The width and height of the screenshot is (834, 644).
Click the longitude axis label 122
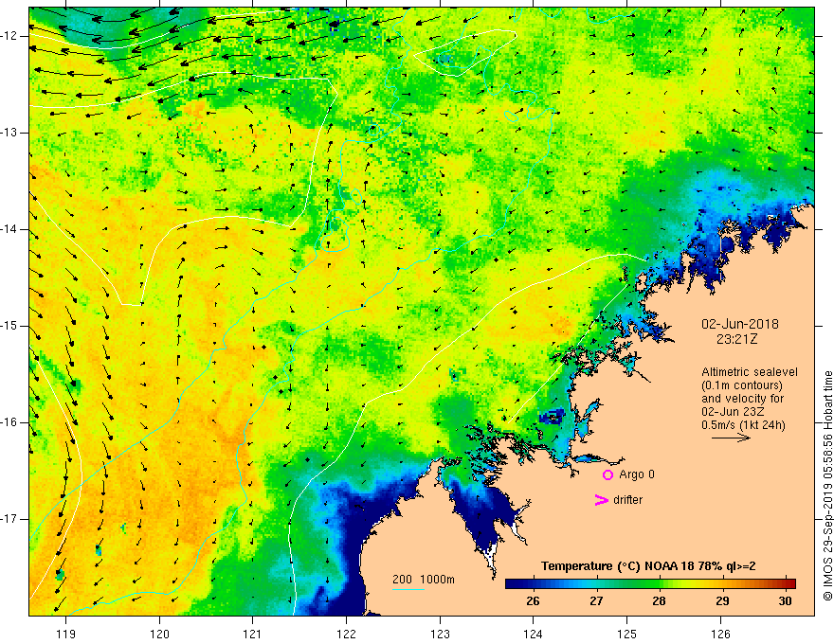pos(346,634)
